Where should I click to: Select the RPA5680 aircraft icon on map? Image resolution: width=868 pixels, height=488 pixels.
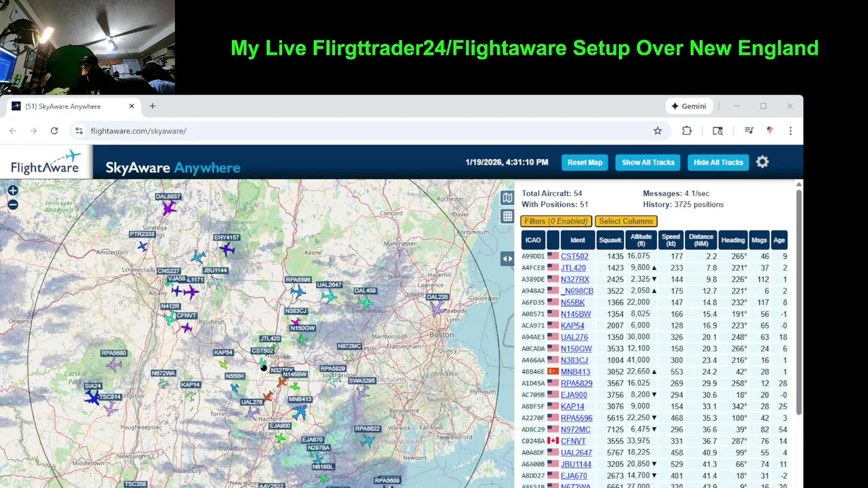[114, 365]
